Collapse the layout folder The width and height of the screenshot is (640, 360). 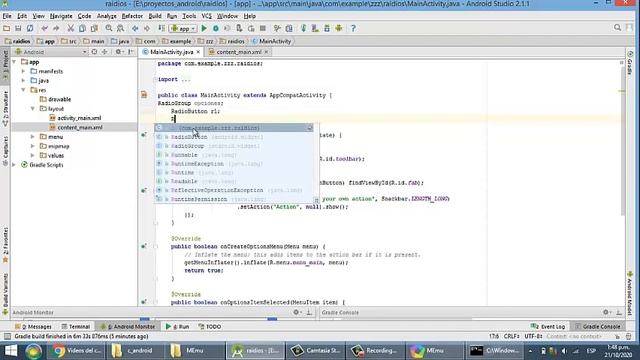pyautogui.click(x=33, y=109)
